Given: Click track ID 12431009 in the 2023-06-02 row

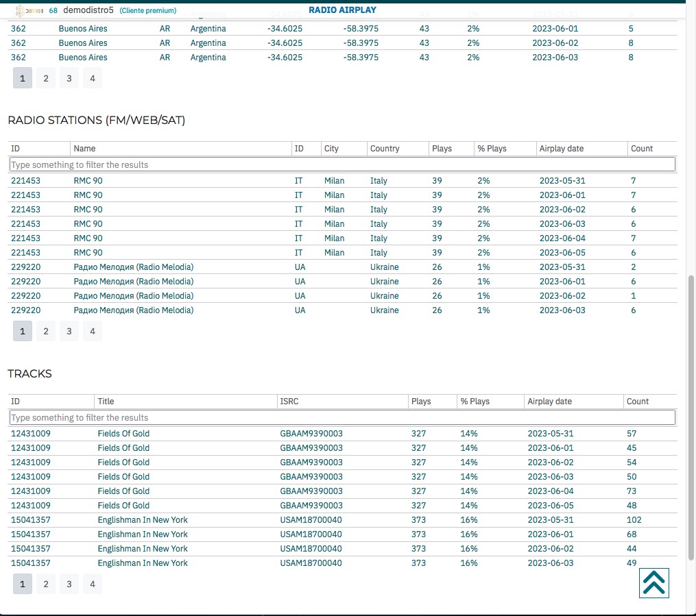Looking at the screenshot, I should [x=31, y=462].
